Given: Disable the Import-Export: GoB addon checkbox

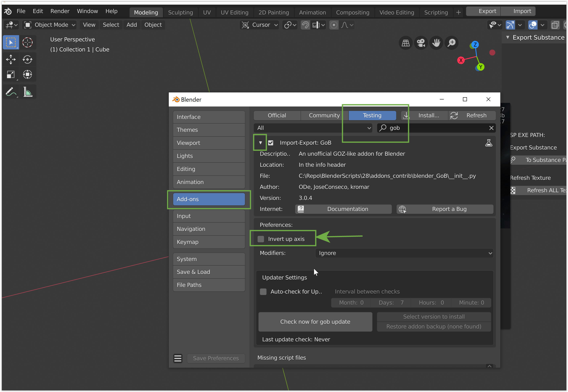Looking at the screenshot, I should pyautogui.click(x=271, y=143).
